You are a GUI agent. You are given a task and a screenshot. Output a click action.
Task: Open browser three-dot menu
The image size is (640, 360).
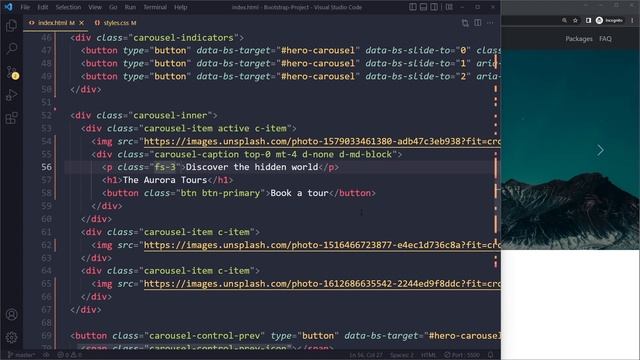coord(633,20)
